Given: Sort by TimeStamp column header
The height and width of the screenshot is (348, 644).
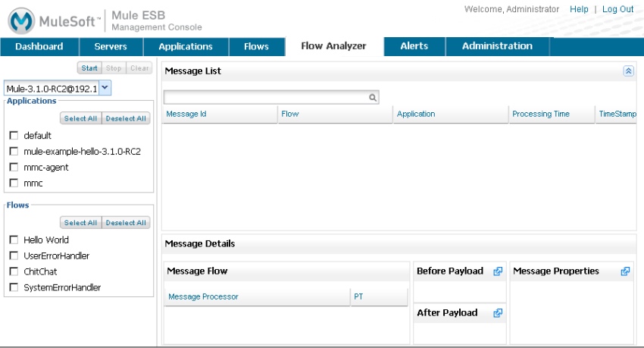Looking at the screenshot, I should [x=617, y=114].
